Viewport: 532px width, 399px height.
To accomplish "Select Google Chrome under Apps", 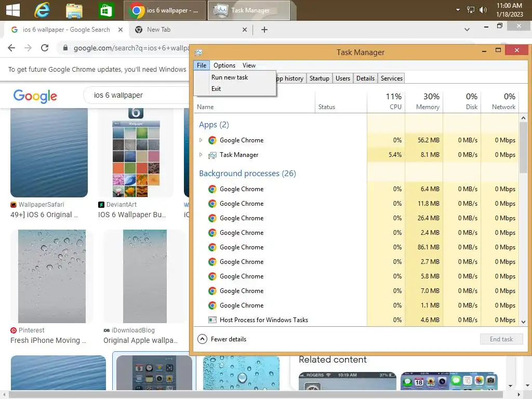I will click(x=356, y=140).
